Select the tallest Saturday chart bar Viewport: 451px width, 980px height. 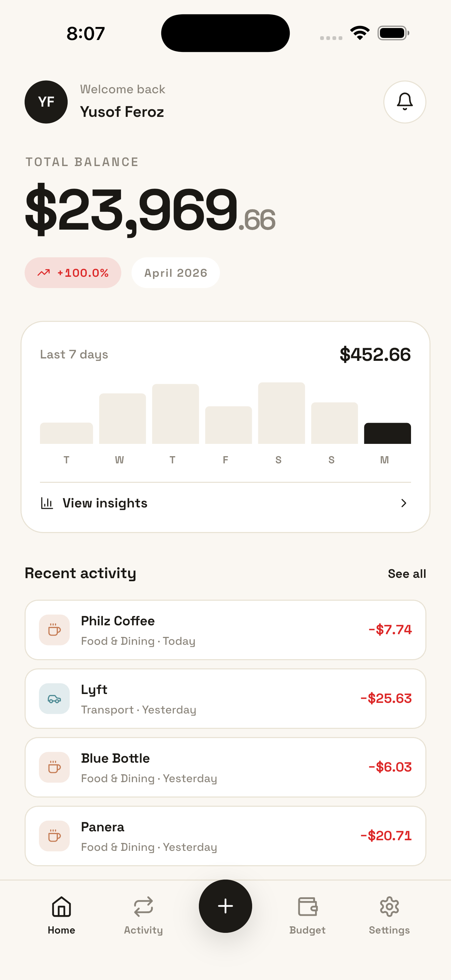(x=282, y=413)
